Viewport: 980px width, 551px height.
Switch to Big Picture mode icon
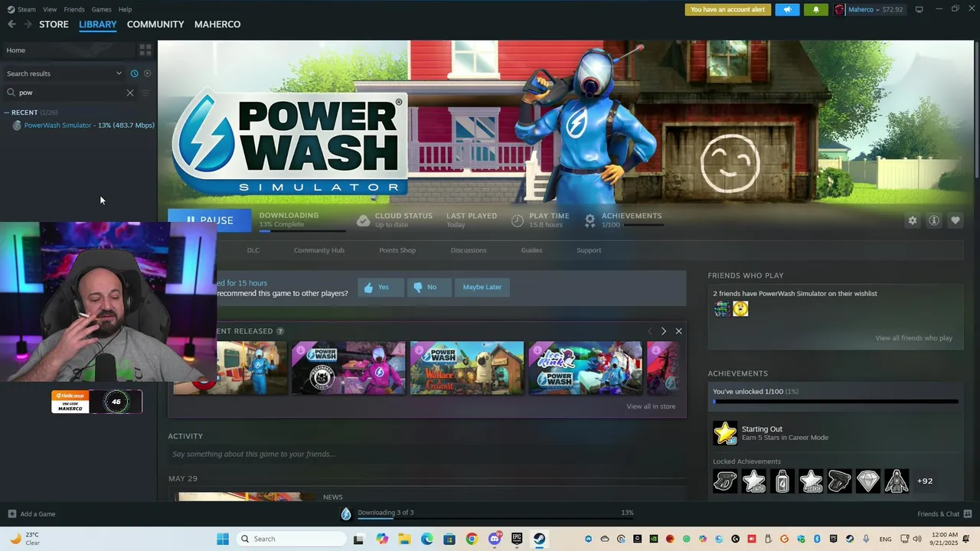[x=920, y=9]
